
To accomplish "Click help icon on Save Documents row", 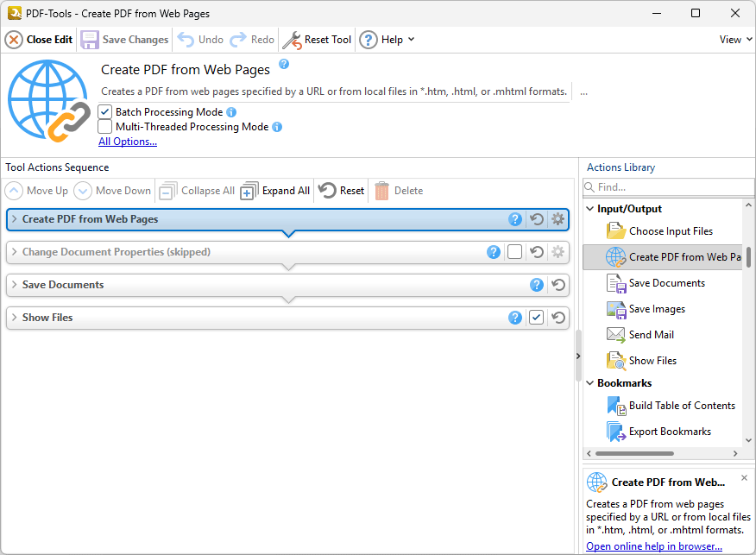I will pyautogui.click(x=537, y=285).
